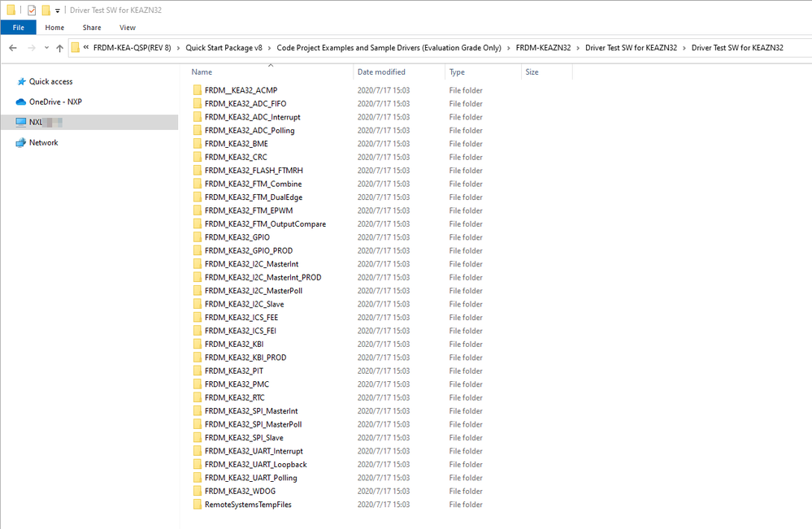Viewport: 812px width, 529px height.
Task: Click the FRDM_KEA32_I2C_MasterPoll folder icon
Action: pos(198,291)
